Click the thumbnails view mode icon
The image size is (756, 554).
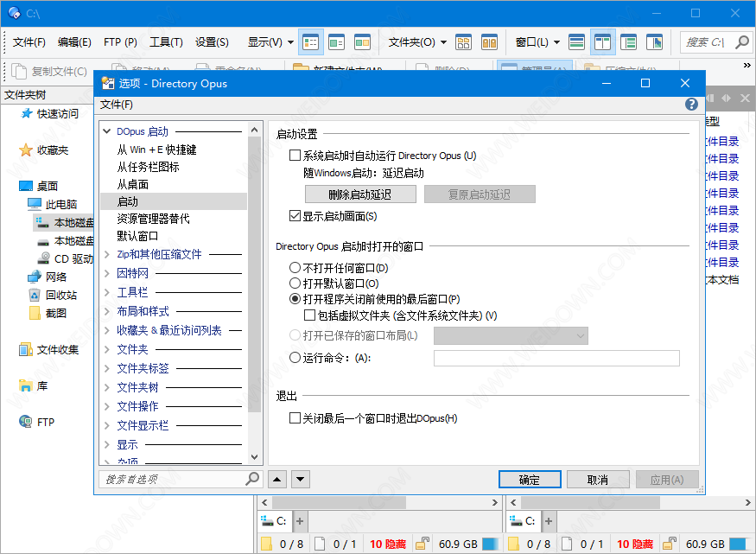coord(362,42)
